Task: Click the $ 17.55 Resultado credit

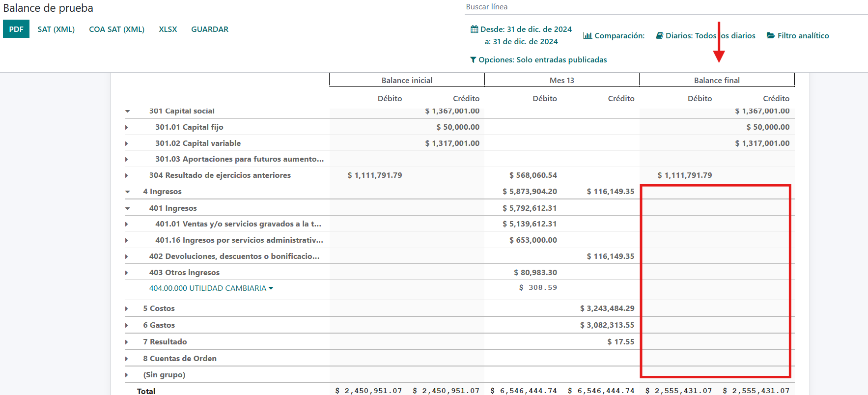Action: pyautogui.click(x=621, y=342)
